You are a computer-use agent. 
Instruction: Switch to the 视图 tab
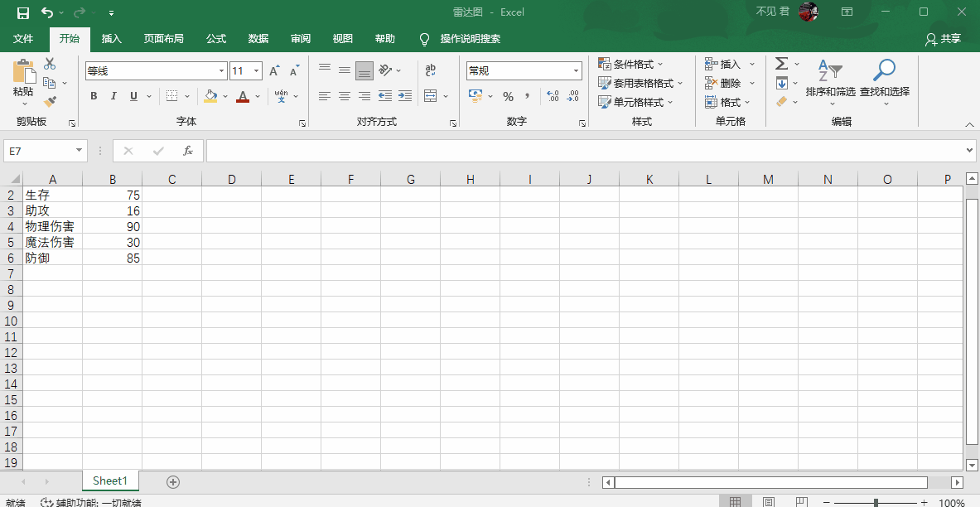tap(342, 39)
